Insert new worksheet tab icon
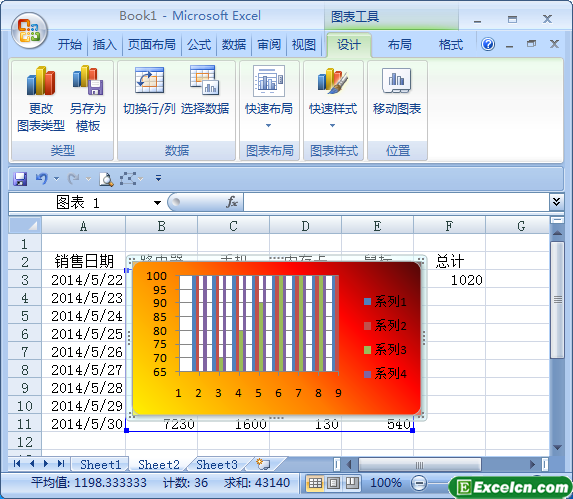The image size is (573, 499). [263, 464]
